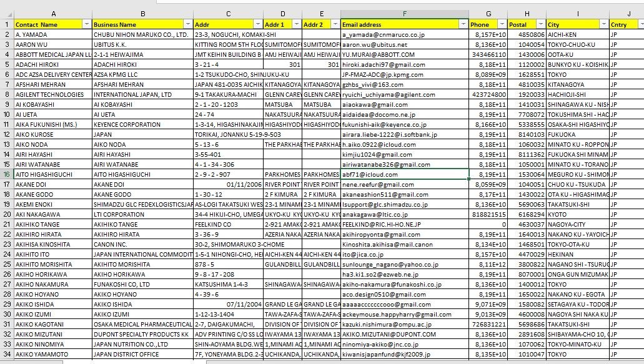Click the AKIKO.MIZUTANI@DUPONT.COM cell
The height and width of the screenshot is (364, 644).
405,334
